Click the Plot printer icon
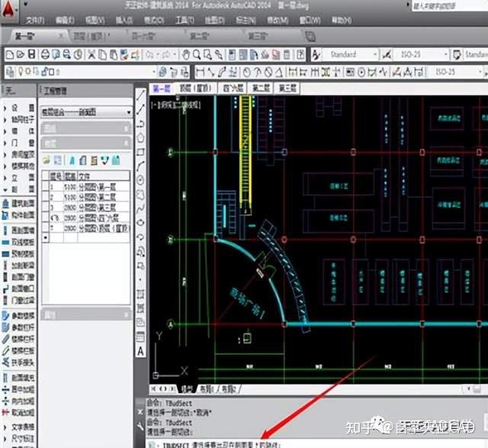This screenshot has width=488, height=448. pyautogui.click(x=46, y=55)
